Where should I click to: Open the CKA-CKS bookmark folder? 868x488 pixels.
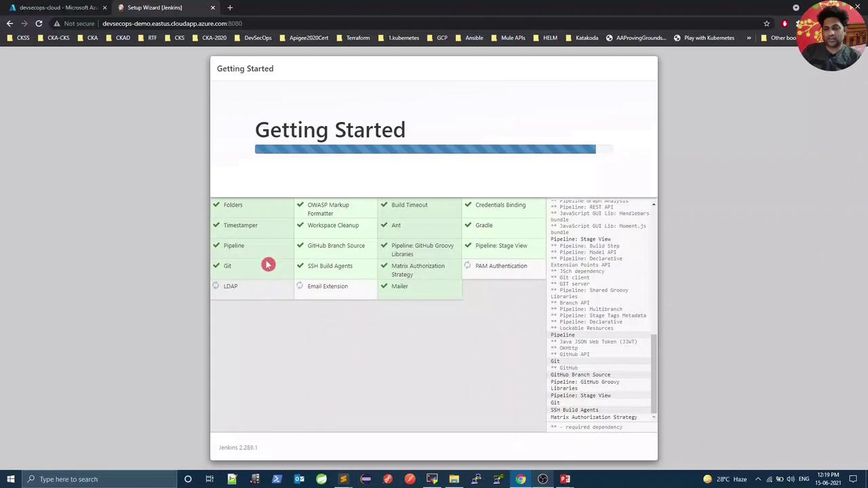(x=54, y=38)
